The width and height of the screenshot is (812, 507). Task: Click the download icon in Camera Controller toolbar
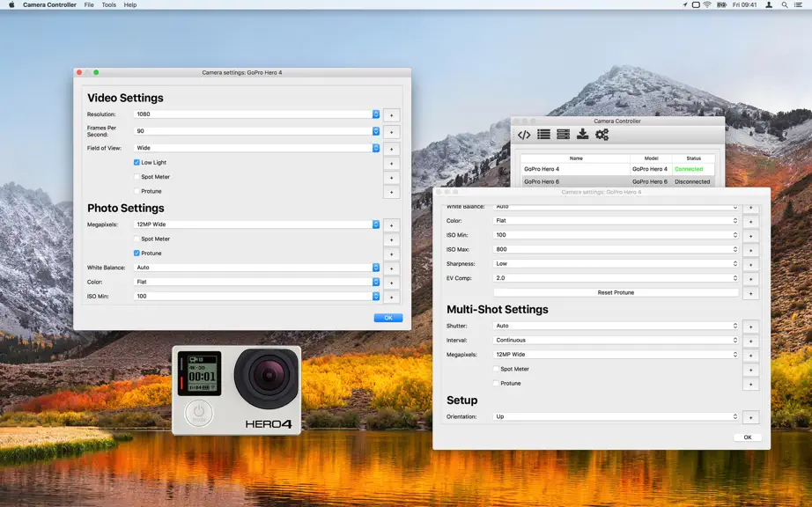pyautogui.click(x=583, y=135)
